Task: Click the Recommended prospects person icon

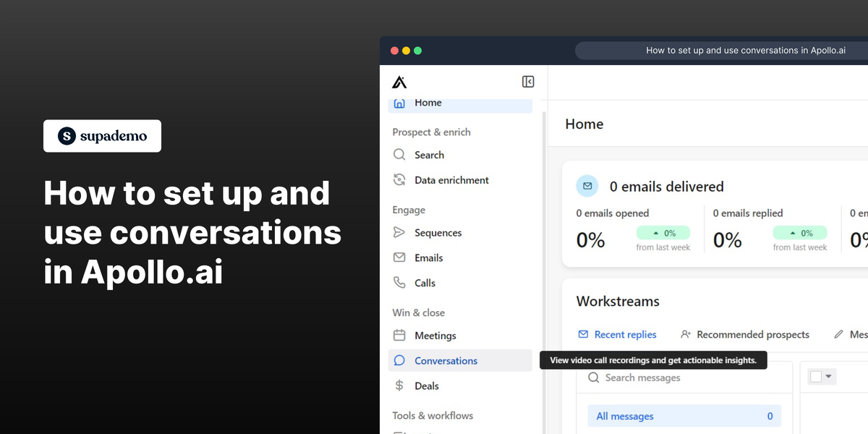Action: pos(686,334)
